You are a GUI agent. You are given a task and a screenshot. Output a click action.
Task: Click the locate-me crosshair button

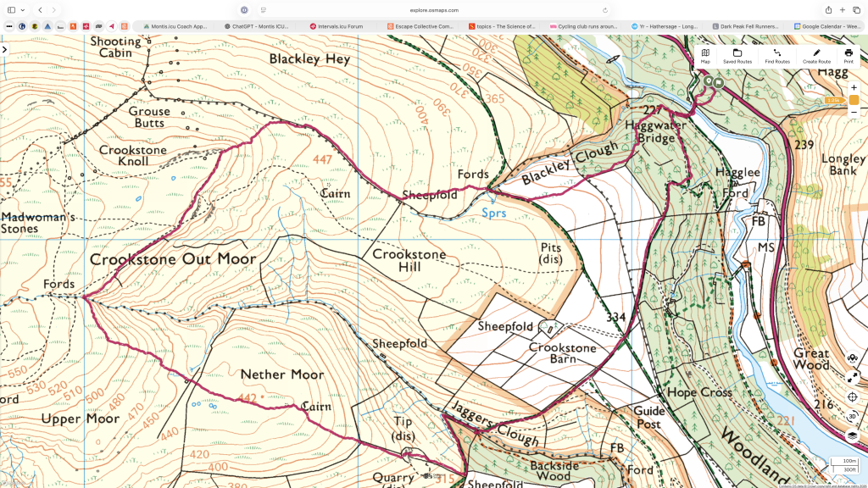pyautogui.click(x=853, y=396)
